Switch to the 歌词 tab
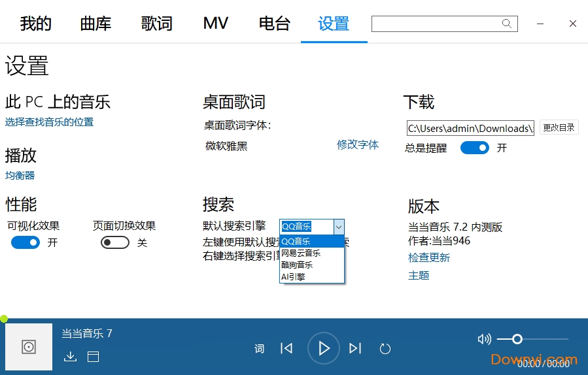The image size is (588, 375). pos(157,24)
